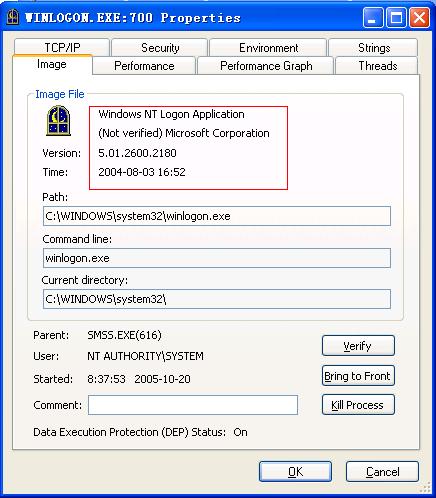
Task: Click the Verify button
Action: click(358, 346)
